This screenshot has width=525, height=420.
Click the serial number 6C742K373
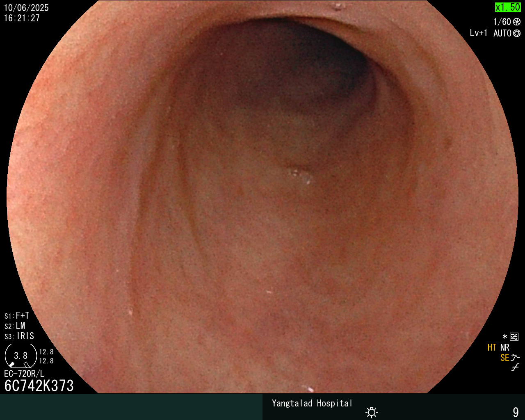(x=39, y=386)
